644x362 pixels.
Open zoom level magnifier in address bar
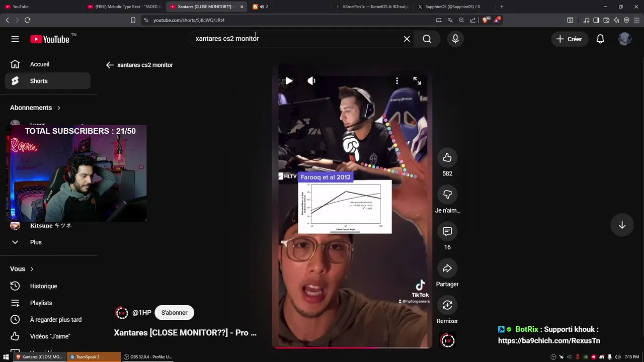pyautogui.click(x=461, y=20)
